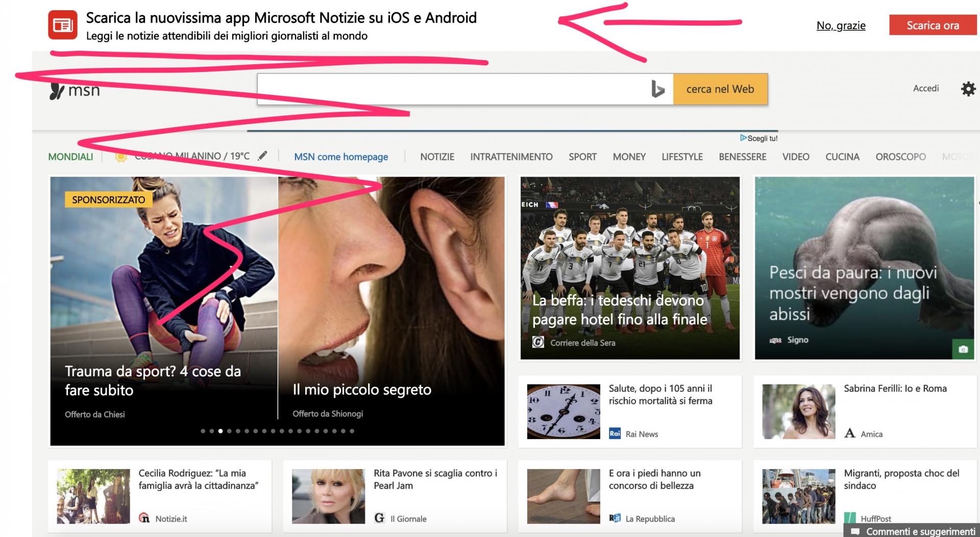Click the Cecilia Rodriguez article thumbnail
This screenshot has width=980, height=537.
coord(93,496)
